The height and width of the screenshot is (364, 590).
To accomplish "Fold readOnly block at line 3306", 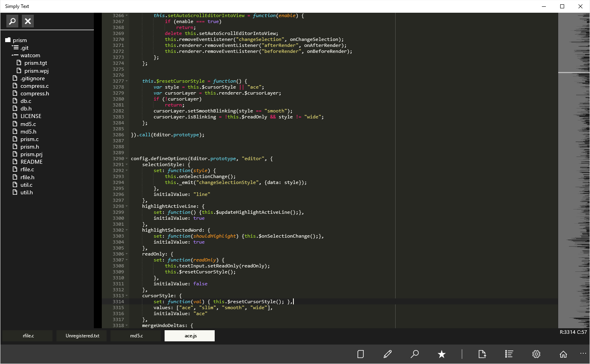I will point(127,254).
